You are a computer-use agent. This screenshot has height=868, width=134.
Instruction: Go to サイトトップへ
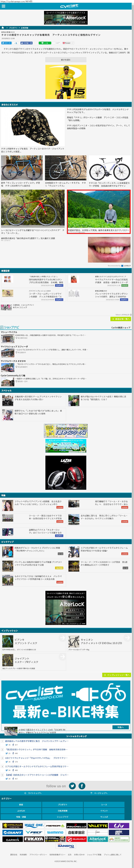tap(33, 793)
